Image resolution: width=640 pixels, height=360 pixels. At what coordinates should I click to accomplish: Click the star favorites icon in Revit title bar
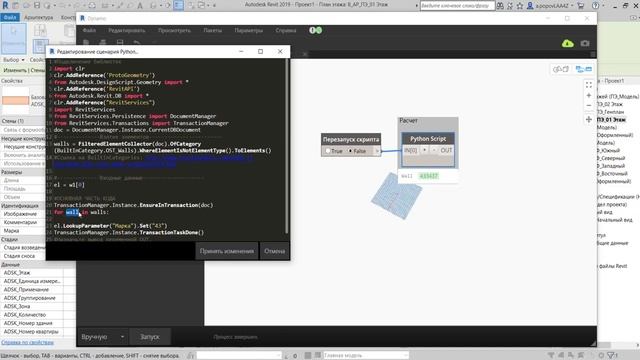520,6
